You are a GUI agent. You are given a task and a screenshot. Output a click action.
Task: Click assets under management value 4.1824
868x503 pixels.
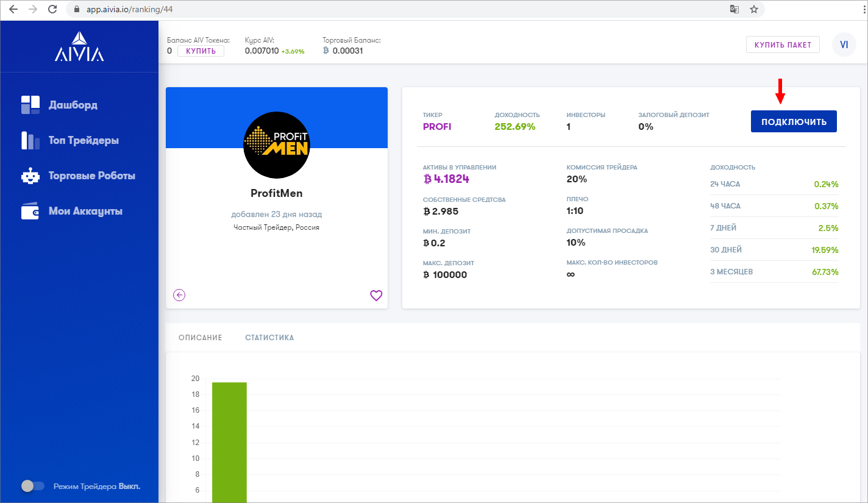(446, 179)
